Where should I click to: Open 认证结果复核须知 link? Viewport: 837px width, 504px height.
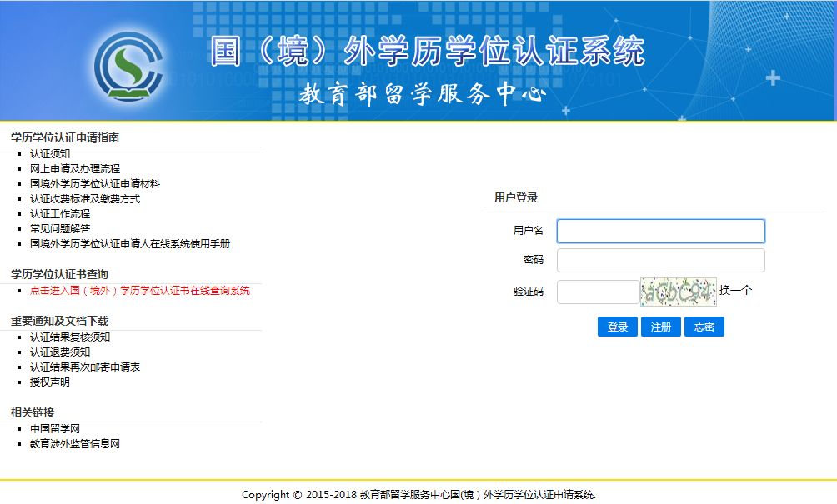click(x=70, y=337)
